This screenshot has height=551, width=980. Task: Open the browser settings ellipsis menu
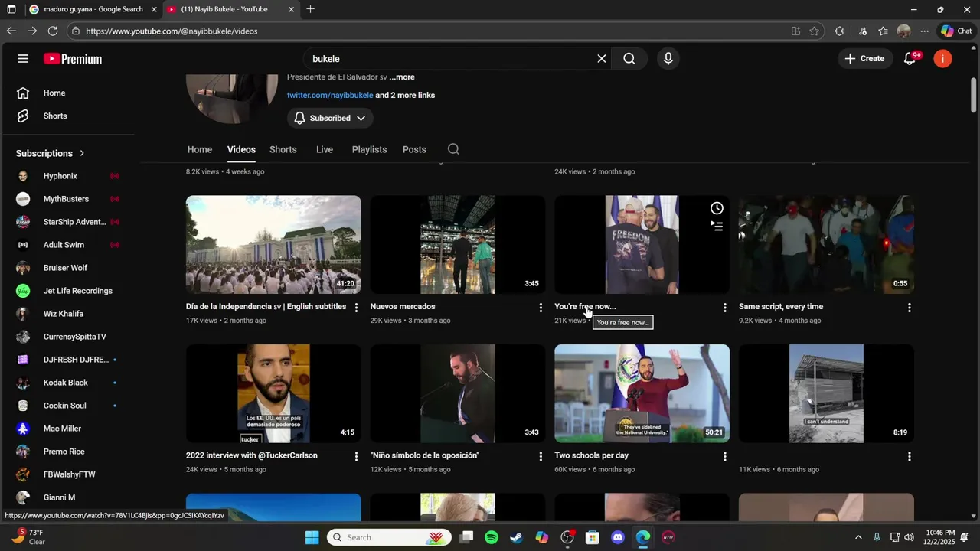[925, 31]
